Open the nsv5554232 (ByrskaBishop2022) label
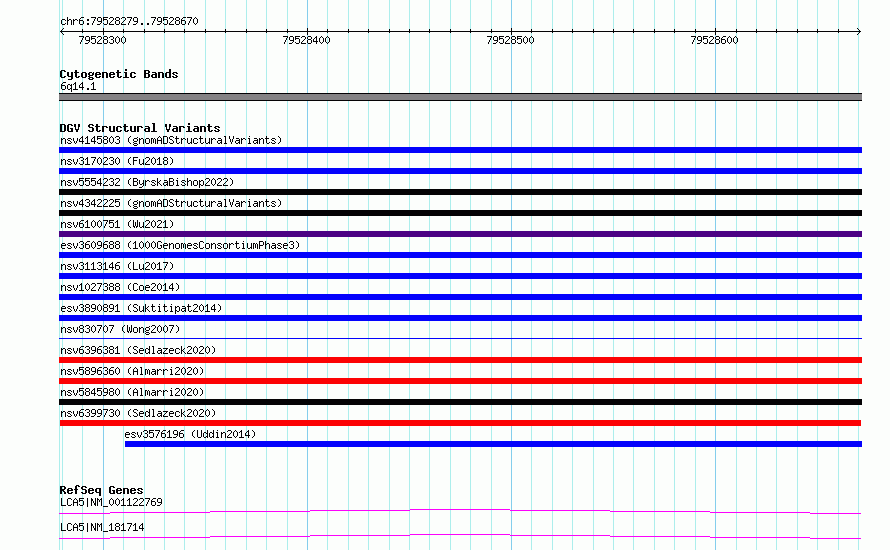Image resolution: width=890 pixels, height=550 pixels. click(147, 182)
